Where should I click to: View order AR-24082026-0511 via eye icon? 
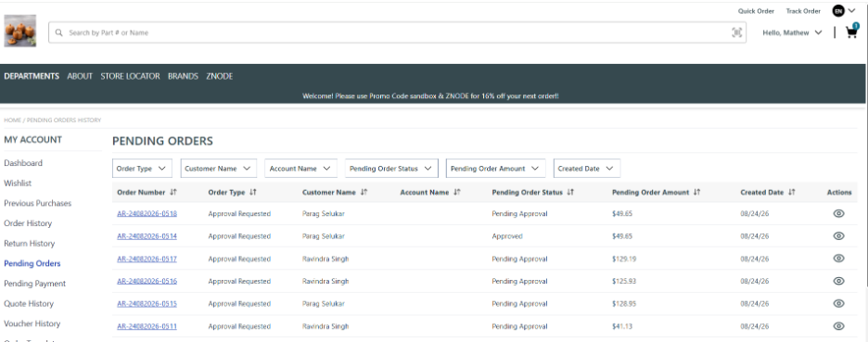838,326
